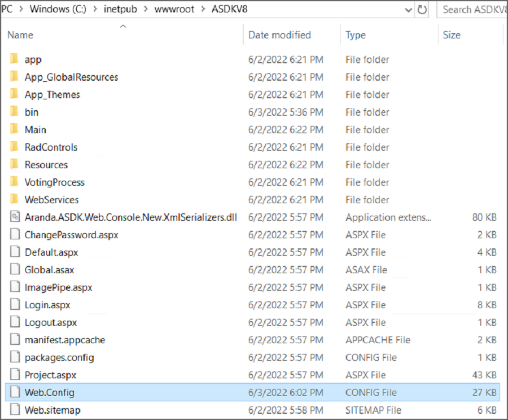This screenshot has width=508, height=420.
Task: Click the Resources folder icon
Action: point(14,164)
